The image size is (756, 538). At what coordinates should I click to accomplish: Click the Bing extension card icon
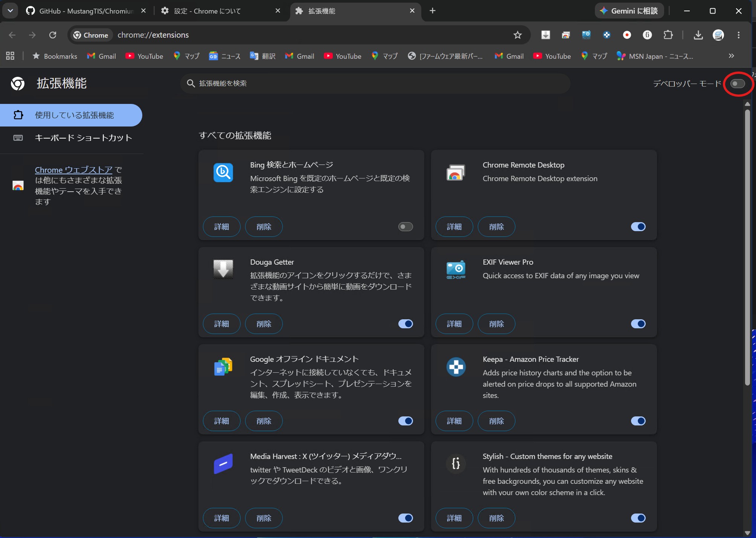(x=223, y=172)
